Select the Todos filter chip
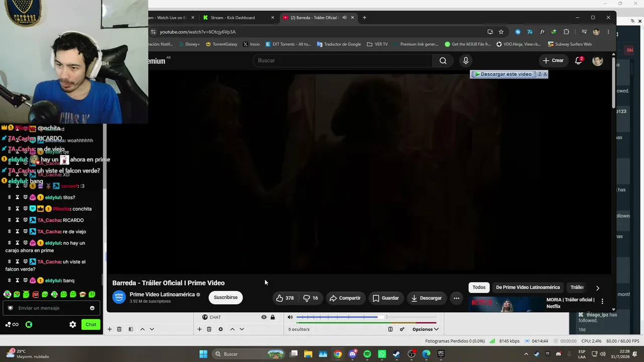The image size is (644, 362). (x=479, y=288)
